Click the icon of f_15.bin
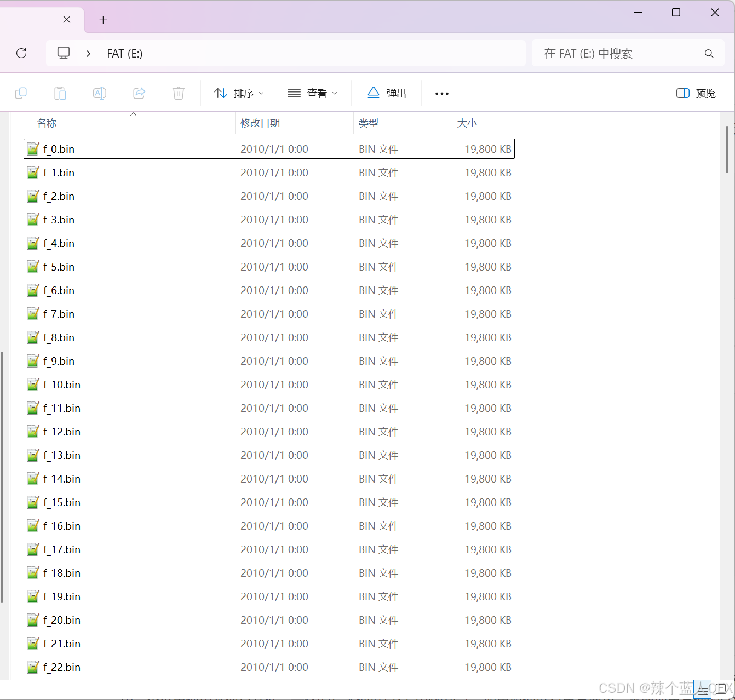 [x=33, y=502]
